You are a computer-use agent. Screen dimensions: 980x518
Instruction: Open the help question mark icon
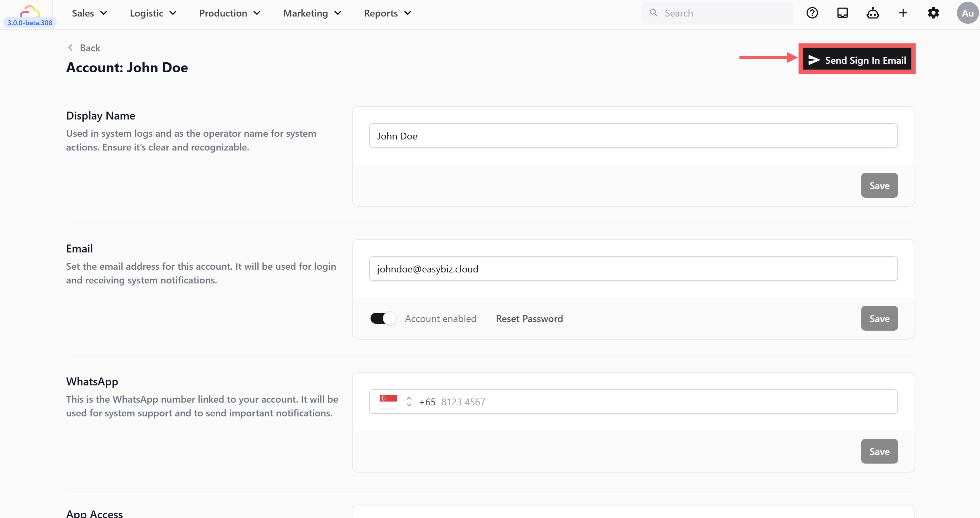812,13
